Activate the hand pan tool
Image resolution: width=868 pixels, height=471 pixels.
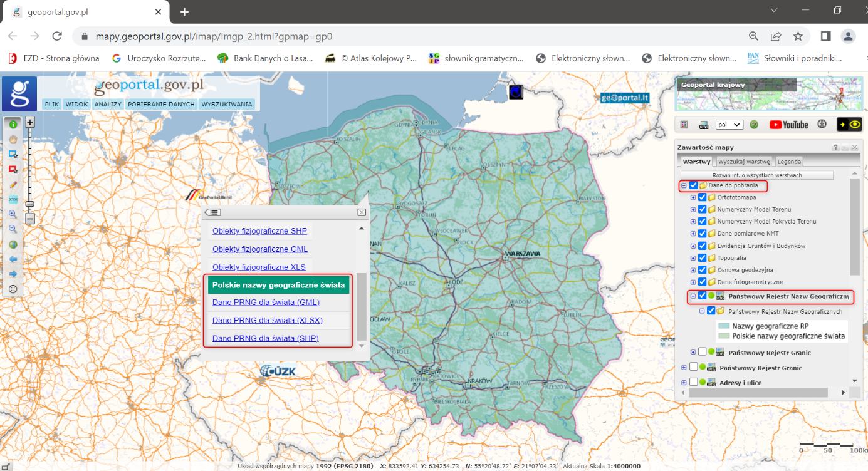pos(13,139)
